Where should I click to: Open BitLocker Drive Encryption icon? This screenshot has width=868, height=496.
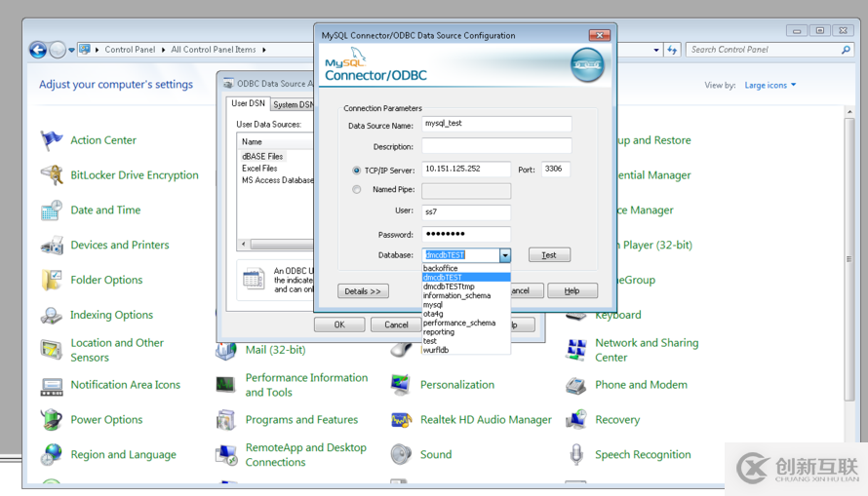tap(52, 175)
